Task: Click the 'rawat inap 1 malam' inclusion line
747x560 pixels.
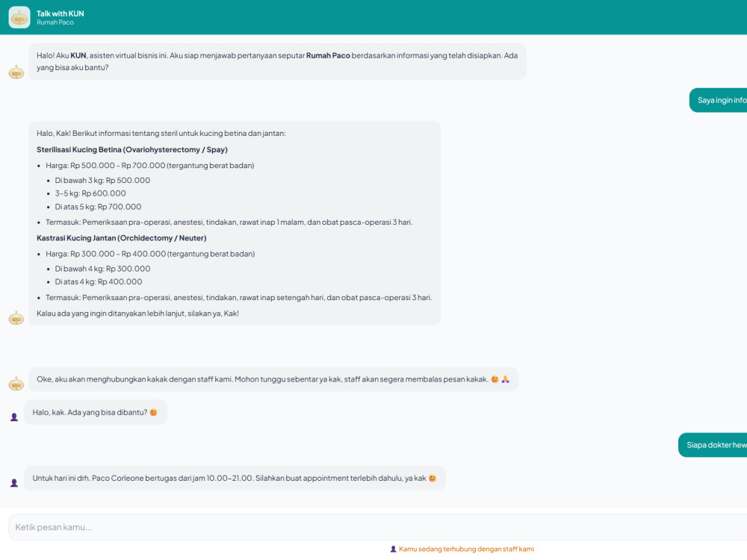Action: pyautogui.click(x=229, y=223)
